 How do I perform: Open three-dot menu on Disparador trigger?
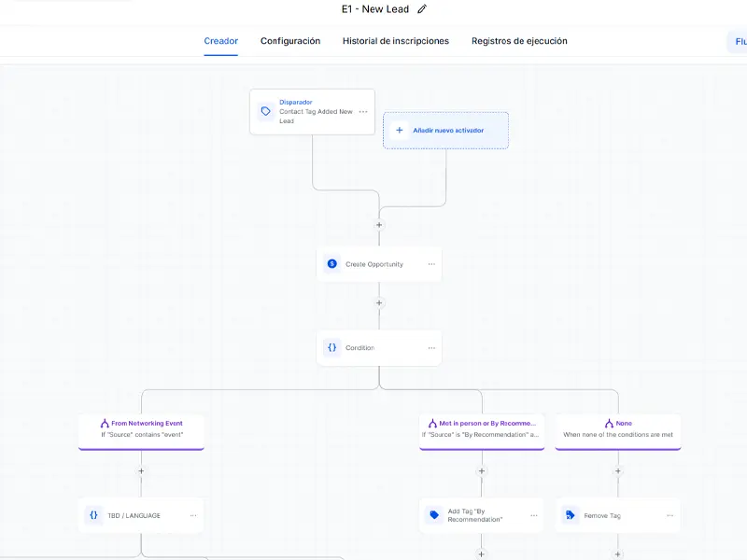point(363,112)
